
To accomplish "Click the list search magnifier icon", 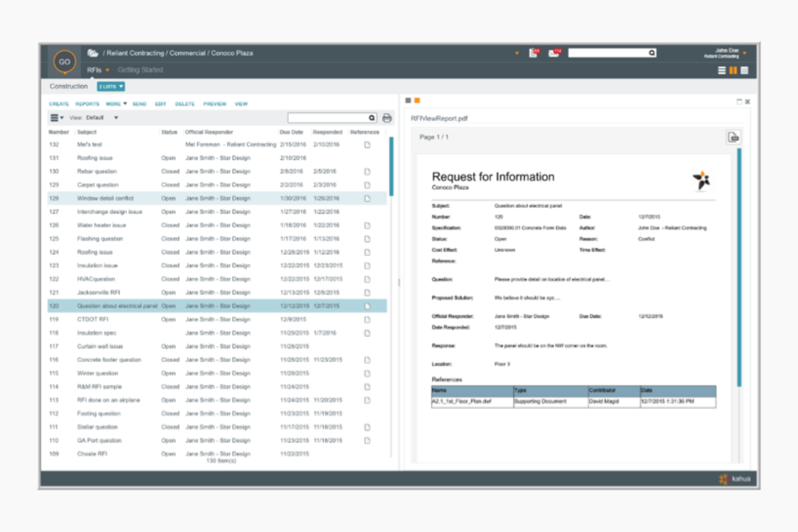I will coord(372,118).
